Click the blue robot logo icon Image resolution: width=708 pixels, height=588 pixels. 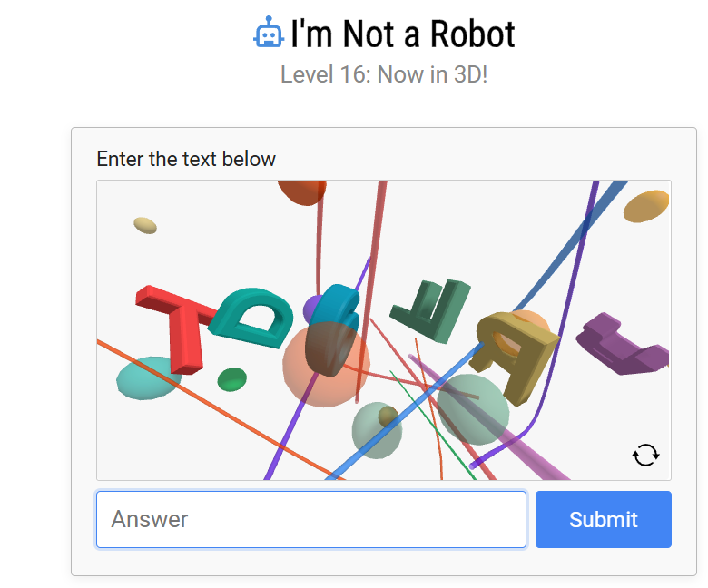(269, 34)
